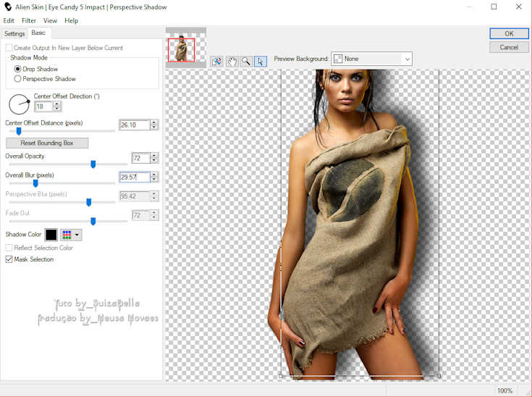Image resolution: width=532 pixels, height=397 pixels.
Task: Click the Perspective Blur slider handle
Action: [89, 202]
